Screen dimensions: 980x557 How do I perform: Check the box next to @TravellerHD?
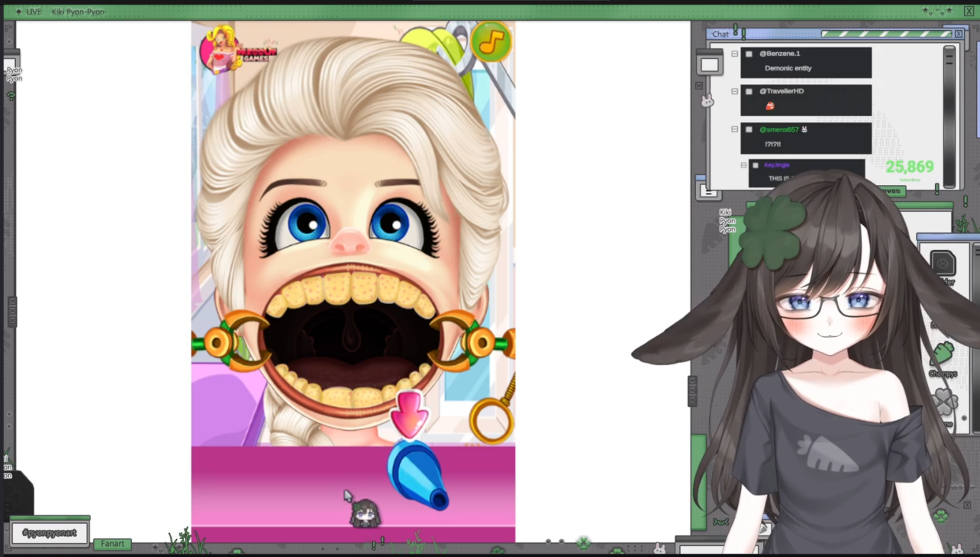[749, 91]
